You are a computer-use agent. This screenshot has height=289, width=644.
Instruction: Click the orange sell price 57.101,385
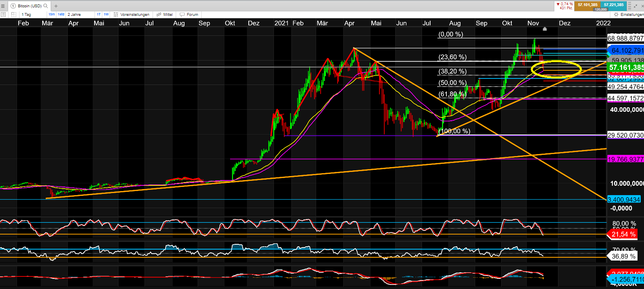(x=587, y=5)
